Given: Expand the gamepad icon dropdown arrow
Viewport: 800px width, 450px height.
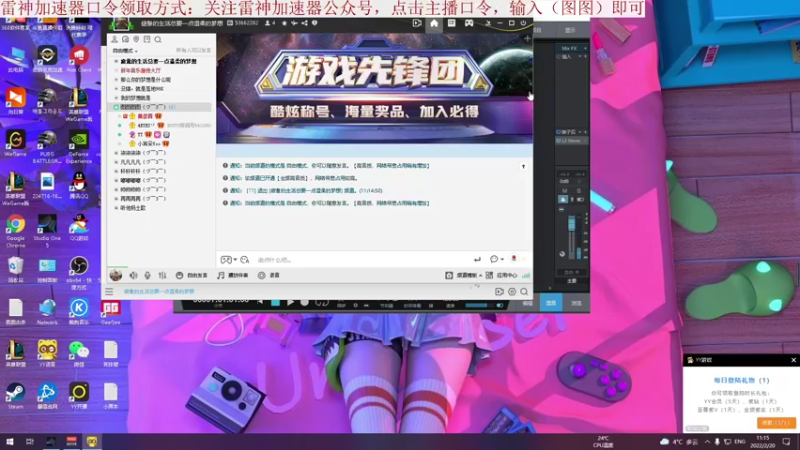Looking at the screenshot, I should click(x=235, y=260).
